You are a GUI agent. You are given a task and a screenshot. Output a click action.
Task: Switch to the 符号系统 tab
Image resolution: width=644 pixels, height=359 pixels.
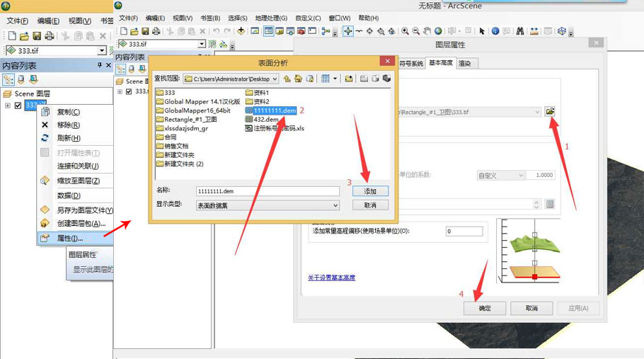pos(411,63)
